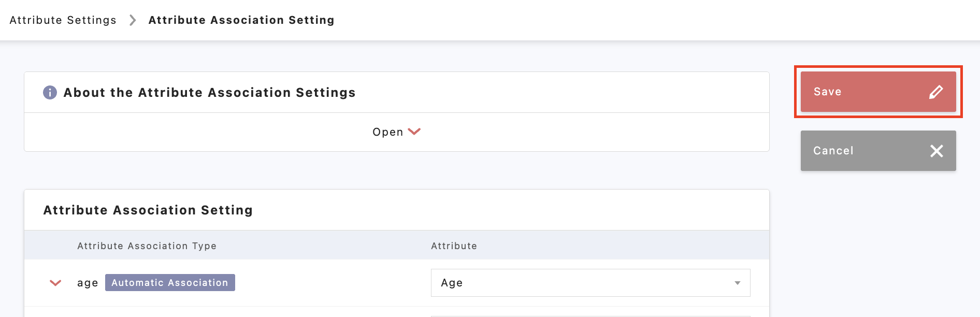Click the Age text in the dropdown
Image resolution: width=980 pixels, height=317 pixels.
pos(452,283)
